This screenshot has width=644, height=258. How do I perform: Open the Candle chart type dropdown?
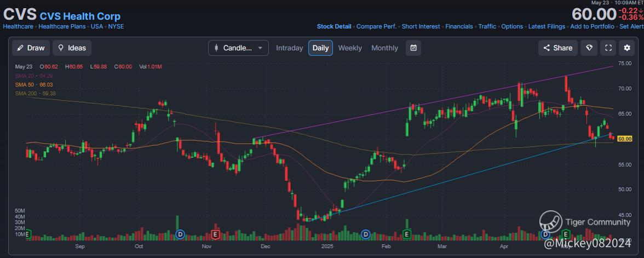238,48
